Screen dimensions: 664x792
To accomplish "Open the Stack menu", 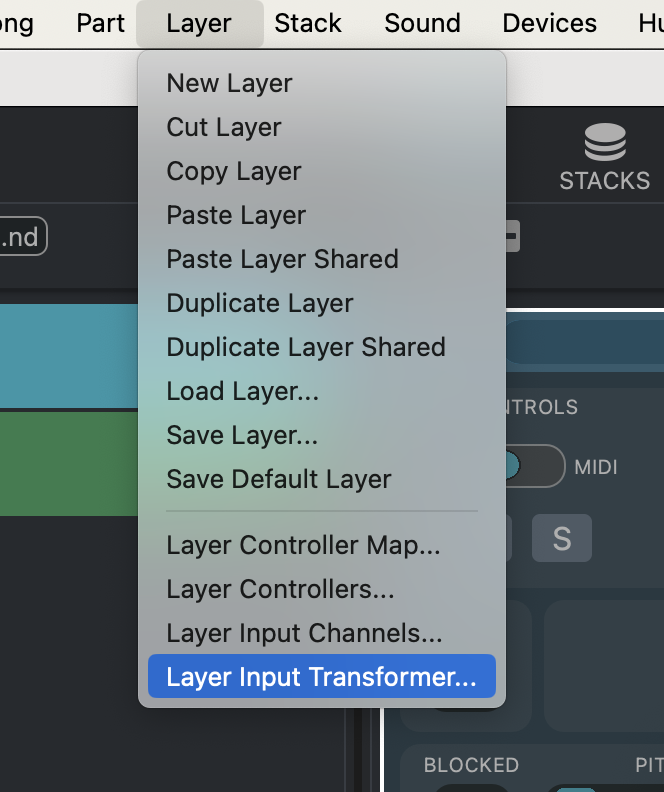I will [308, 23].
